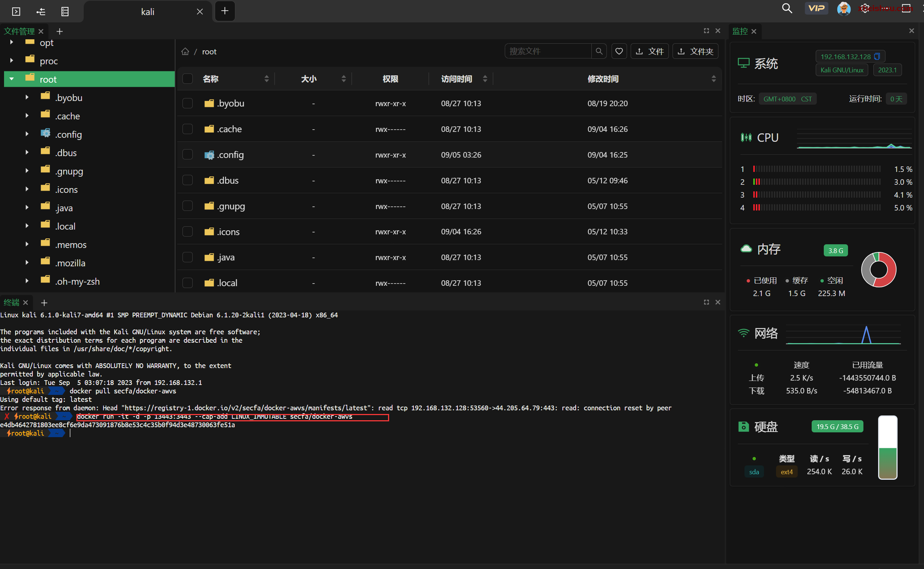The width and height of the screenshot is (924, 569).
Task: Add new terminal tab with plus
Action: tap(44, 303)
